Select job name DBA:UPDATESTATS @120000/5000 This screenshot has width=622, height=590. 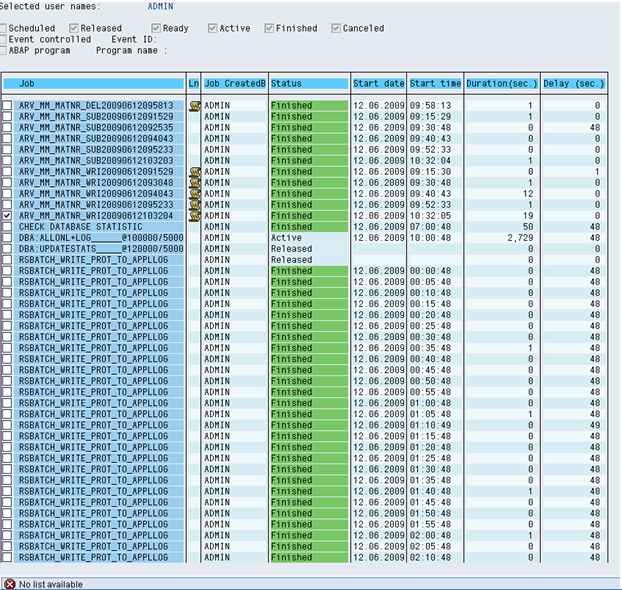[101, 249]
